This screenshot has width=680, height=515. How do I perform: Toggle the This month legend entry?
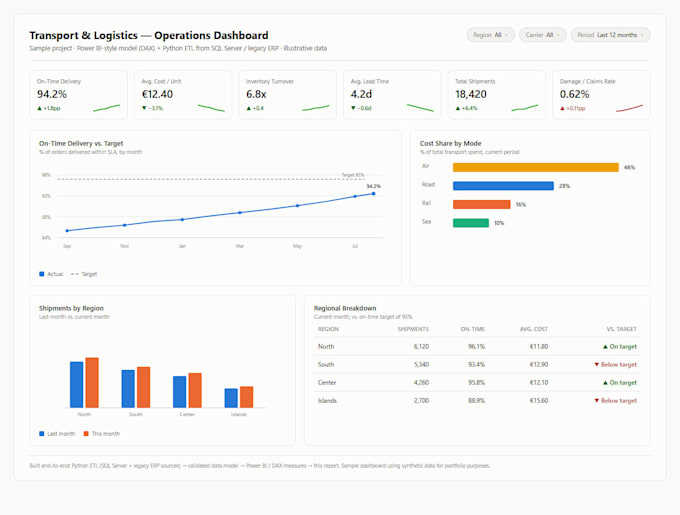tap(101, 434)
